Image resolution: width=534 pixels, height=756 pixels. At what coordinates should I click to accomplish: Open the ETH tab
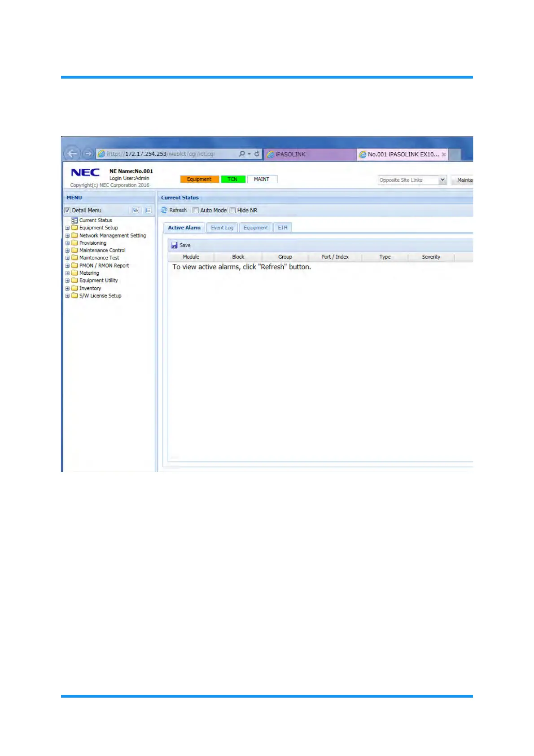pyautogui.click(x=283, y=228)
